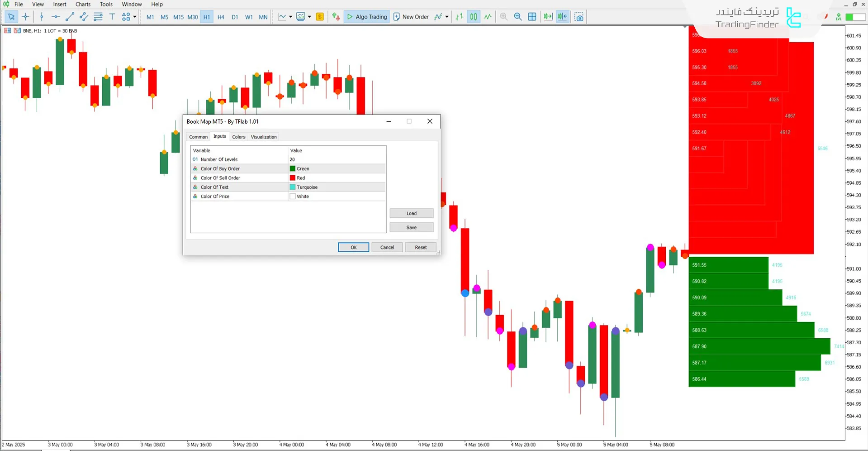Click the Reset button
Screen dimensions: 868x451
[x=421, y=247]
